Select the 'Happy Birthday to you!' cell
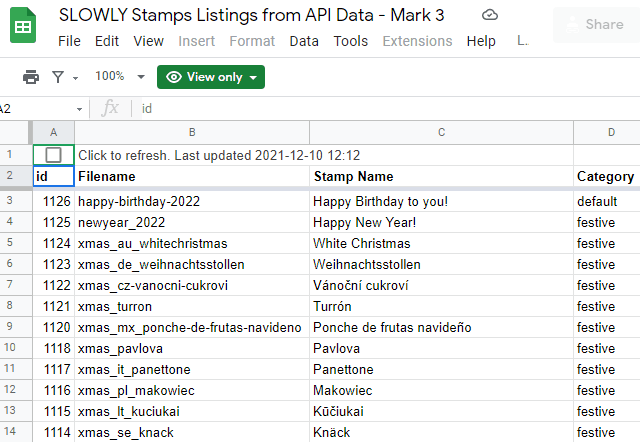 click(x=441, y=201)
